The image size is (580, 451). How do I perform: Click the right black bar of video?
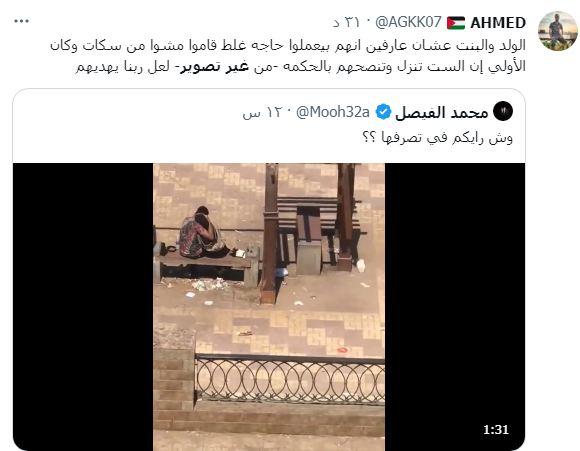pyautogui.click(x=455, y=307)
